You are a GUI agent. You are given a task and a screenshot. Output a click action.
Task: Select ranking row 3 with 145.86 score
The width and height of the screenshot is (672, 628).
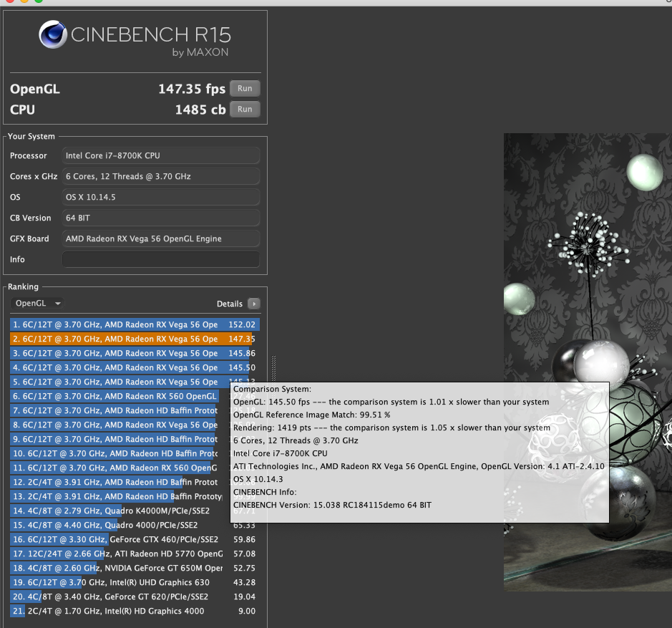click(x=135, y=353)
